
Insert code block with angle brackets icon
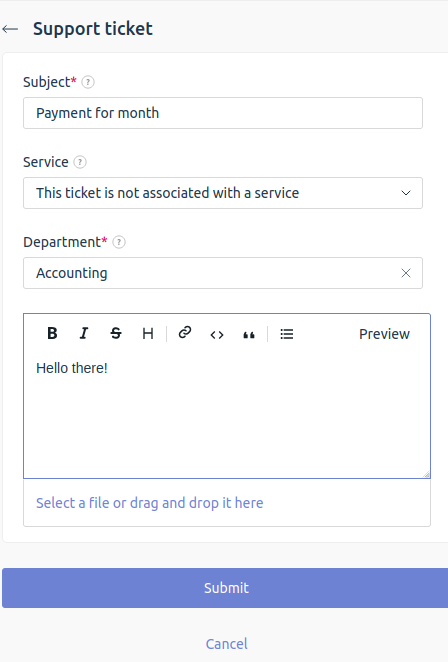217,335
